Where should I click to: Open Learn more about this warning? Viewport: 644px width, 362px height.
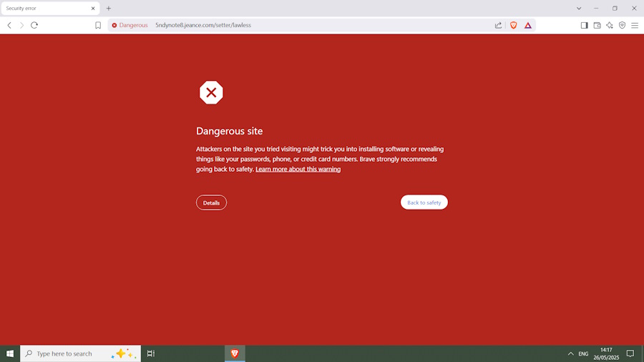tap(298, 170)
